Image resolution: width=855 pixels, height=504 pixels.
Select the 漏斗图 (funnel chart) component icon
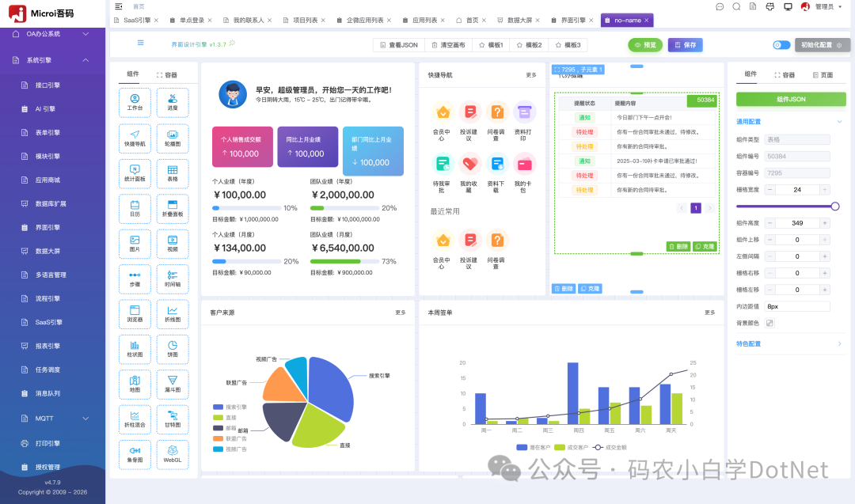[173, 385]
